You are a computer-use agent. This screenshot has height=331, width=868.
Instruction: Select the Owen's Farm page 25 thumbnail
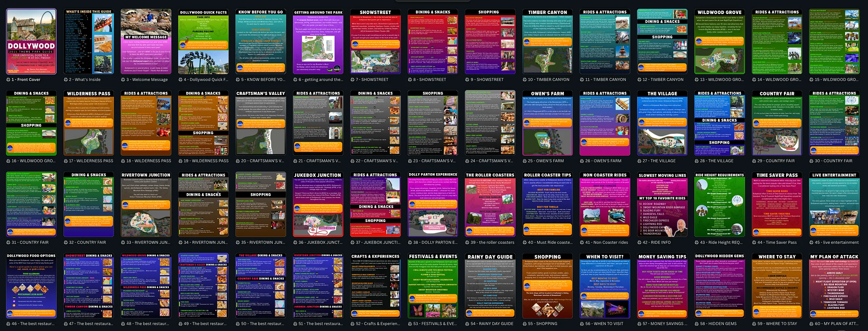pos(547,123)
